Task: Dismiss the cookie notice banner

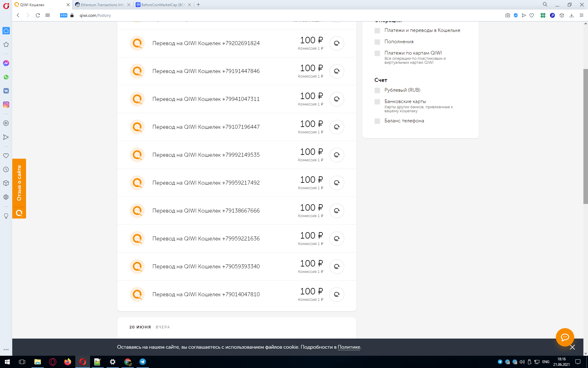Action: coord(572,347)
